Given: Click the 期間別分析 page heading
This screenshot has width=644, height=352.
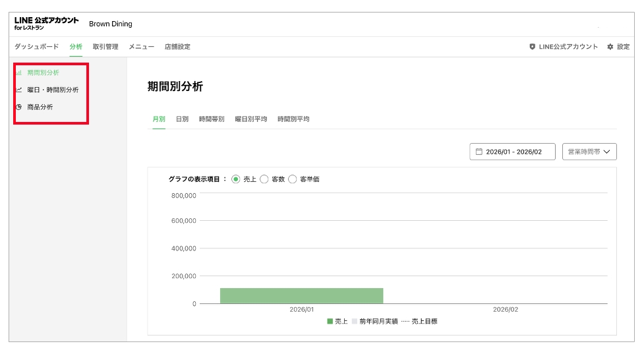Looking at the screenshot, I should [175, 86].
